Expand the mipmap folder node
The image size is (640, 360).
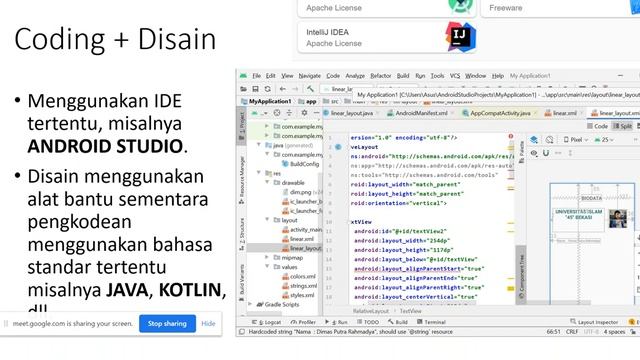[267, 258]
